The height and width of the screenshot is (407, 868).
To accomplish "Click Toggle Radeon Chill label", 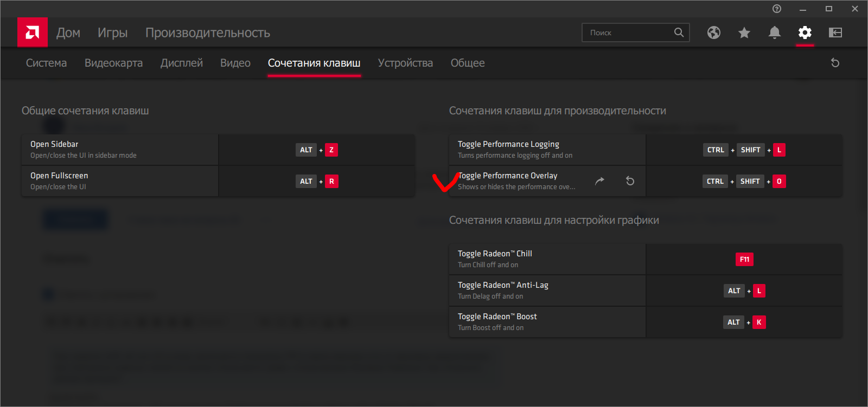I will pos(495,254).
